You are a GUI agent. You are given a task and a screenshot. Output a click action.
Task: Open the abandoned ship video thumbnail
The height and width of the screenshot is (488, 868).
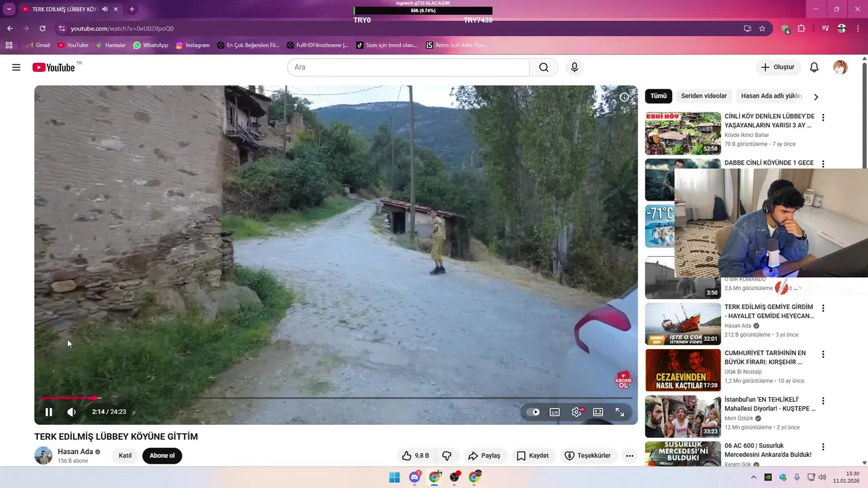pos(683,324)
